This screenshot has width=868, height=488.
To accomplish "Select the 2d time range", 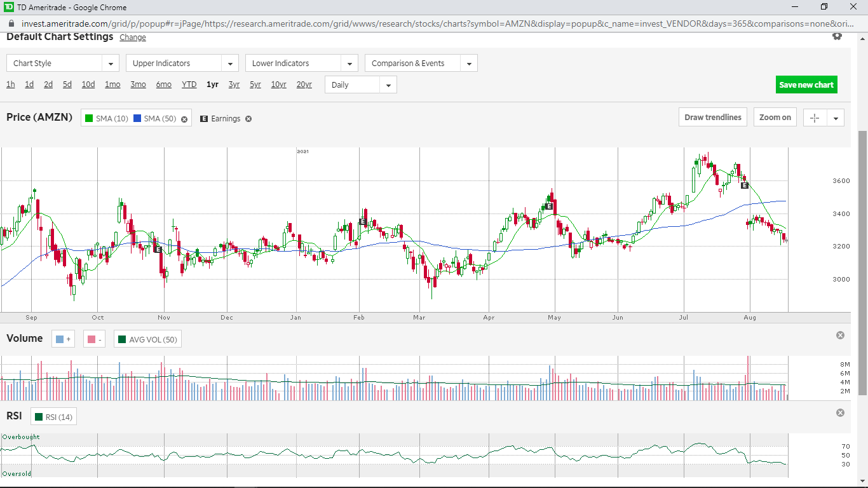I will tap(48, 85).
